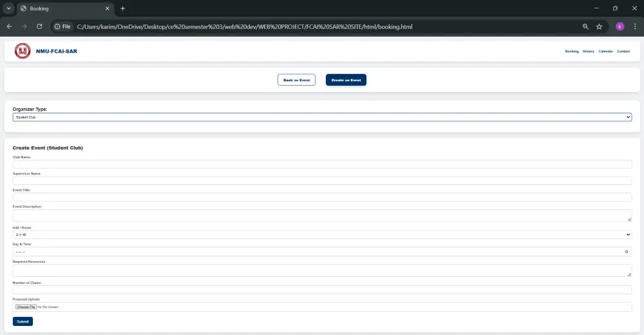
Task: Click Choose File for proposal upload
Action: point(26,307)
